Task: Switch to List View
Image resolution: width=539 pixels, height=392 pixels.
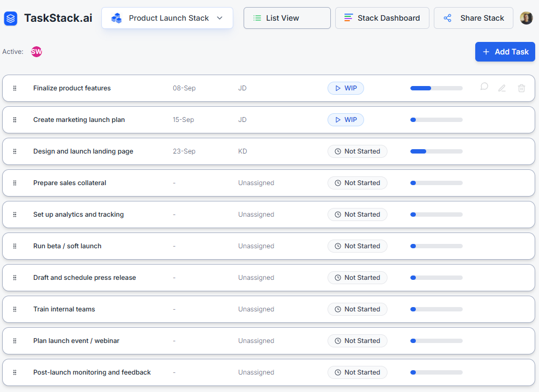Action: point(287,18)
